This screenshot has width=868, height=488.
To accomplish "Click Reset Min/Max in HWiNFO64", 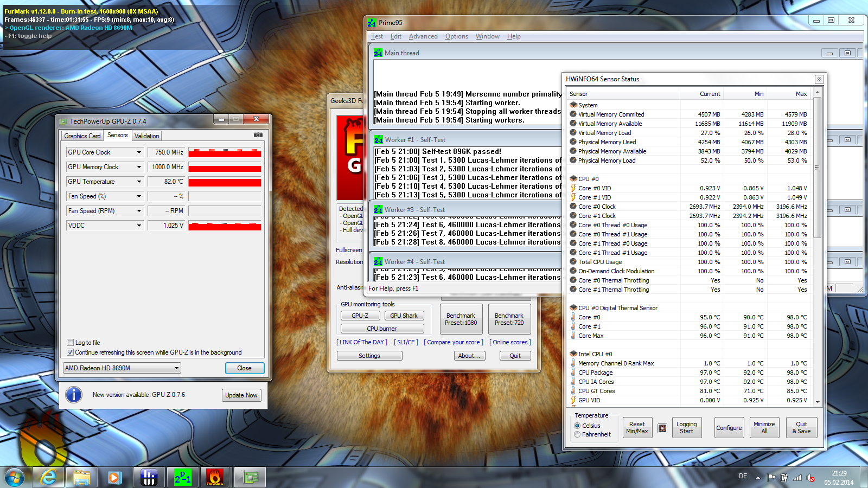I will 637,428.
